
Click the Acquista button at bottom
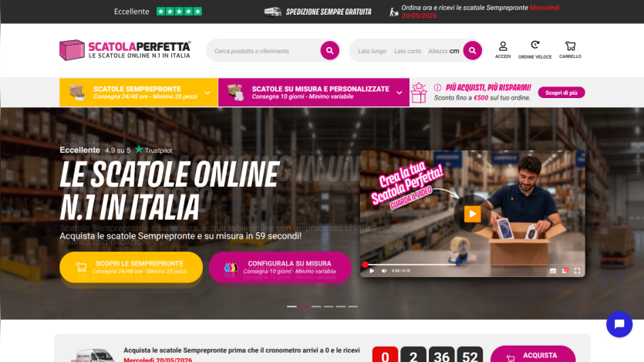533,354
